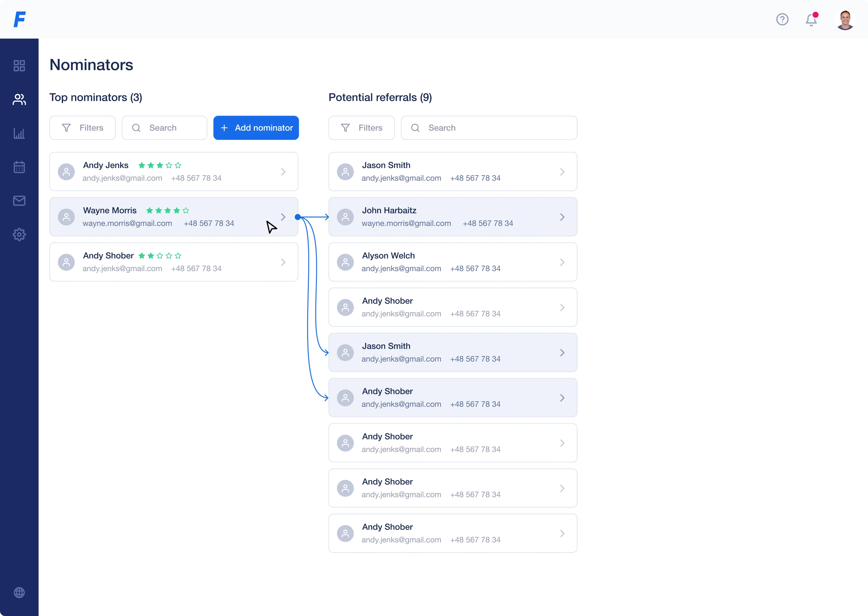Open settings gear icon in sidebar
Viewport: 868px width, 616px height.
(19, 234)
